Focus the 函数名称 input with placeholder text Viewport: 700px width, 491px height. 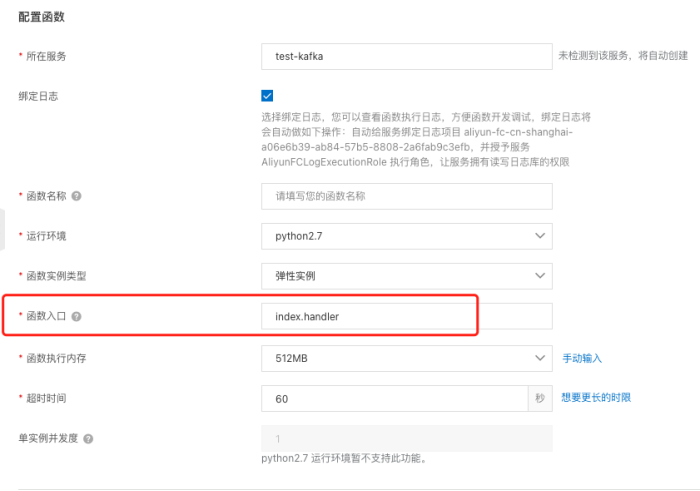click(406, 196)
